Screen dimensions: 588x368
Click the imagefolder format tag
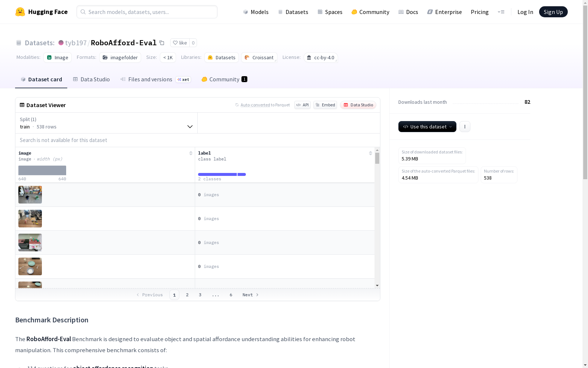120,57
